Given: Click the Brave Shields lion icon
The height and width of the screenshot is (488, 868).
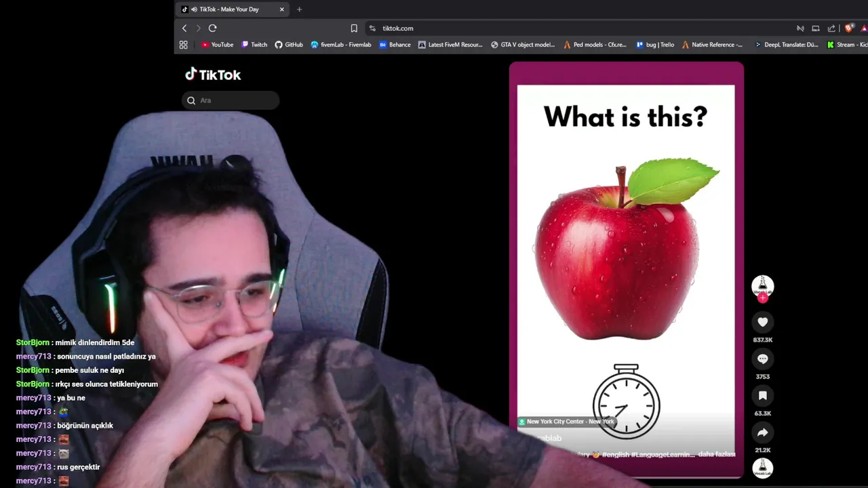Looking at the screenshot, I should tap(849, 28).
